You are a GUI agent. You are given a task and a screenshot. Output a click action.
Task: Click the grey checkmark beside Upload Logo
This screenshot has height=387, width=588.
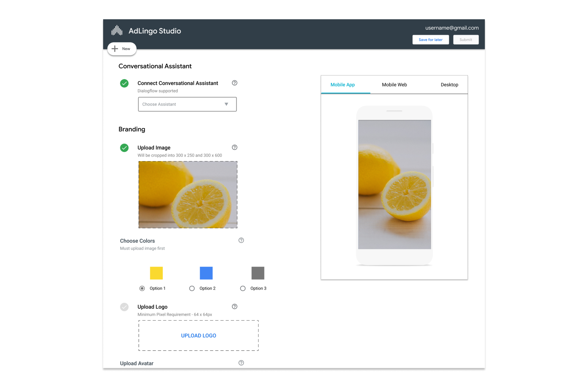pos(124,307)
